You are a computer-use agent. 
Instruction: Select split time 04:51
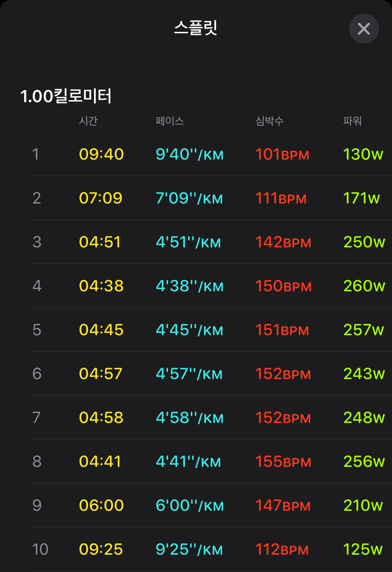coord(100,242)
